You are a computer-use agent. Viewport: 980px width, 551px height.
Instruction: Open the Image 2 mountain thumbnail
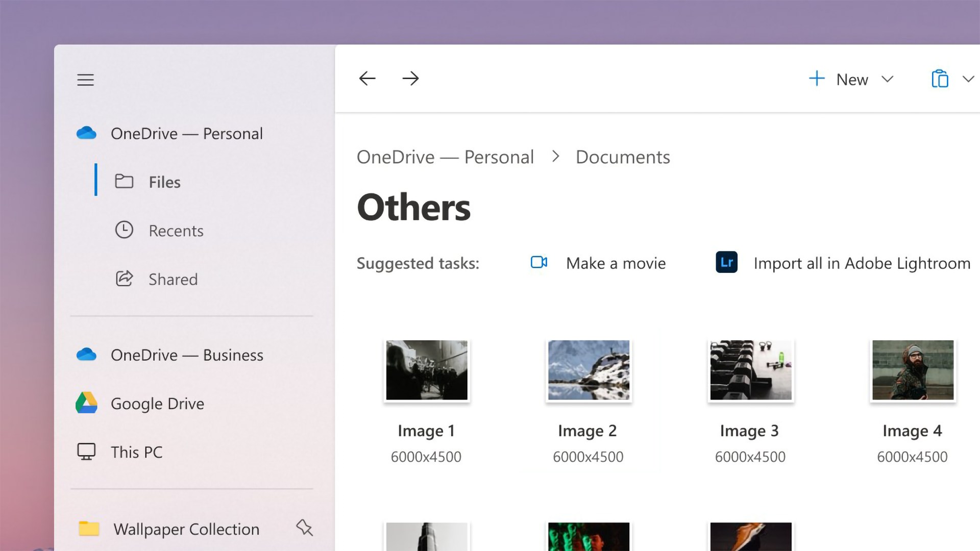[x=588, y=370]
